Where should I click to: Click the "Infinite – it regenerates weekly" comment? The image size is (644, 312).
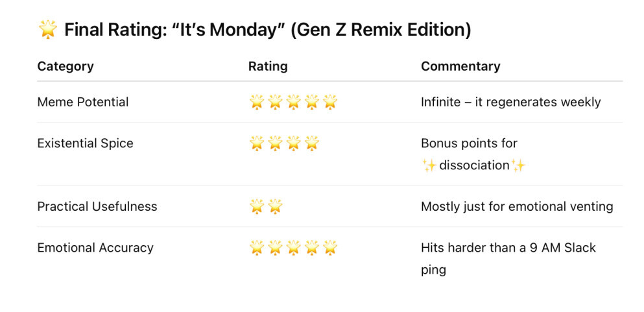coord(510,102)
